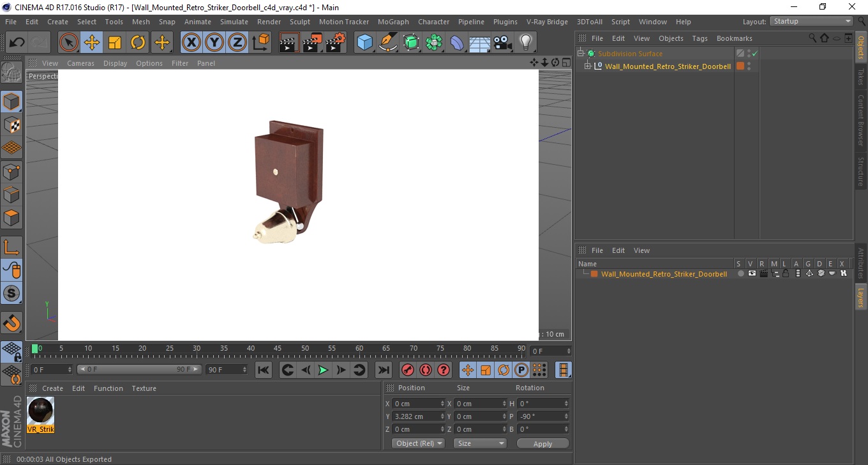Open Object Manager Tags menu
This screenshot has width=868, height=465.
pos(700,38)
